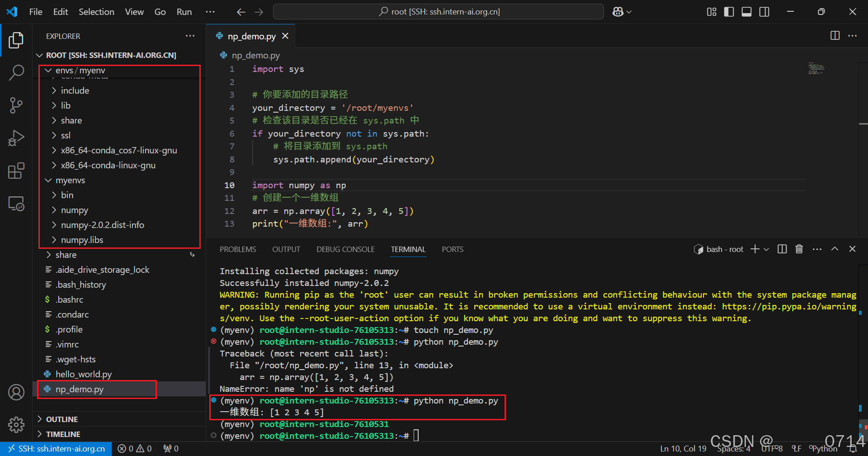The height and width of the screenshot is (456, 868).
Task: Open errors and warnings status item
Action: 135,449
